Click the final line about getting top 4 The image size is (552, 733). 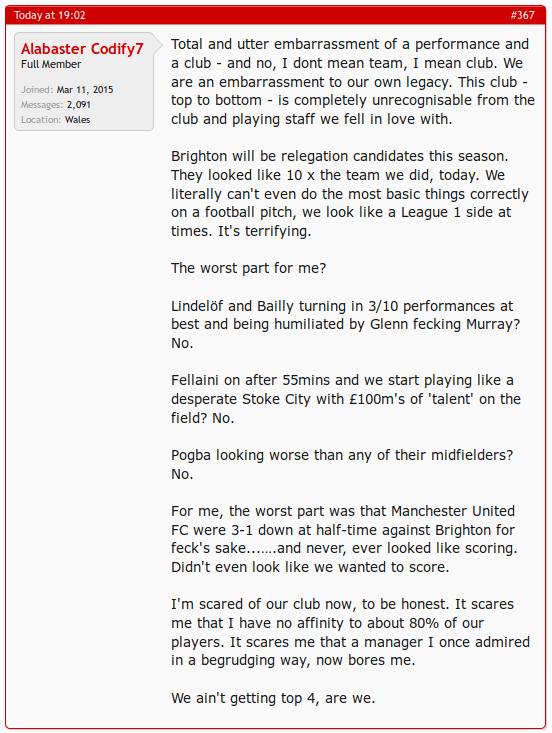pyautogui.click(x=273, y=698)
